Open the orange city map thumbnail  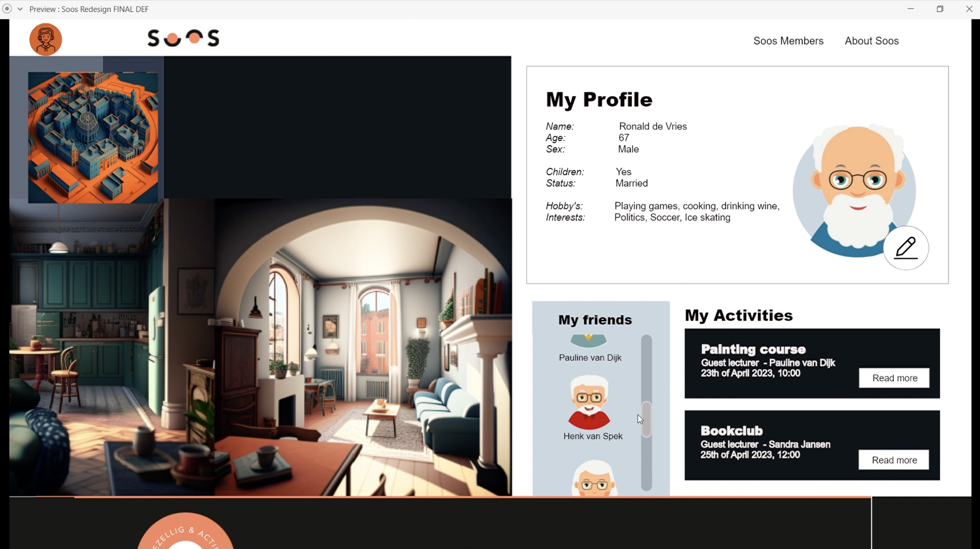93,137
